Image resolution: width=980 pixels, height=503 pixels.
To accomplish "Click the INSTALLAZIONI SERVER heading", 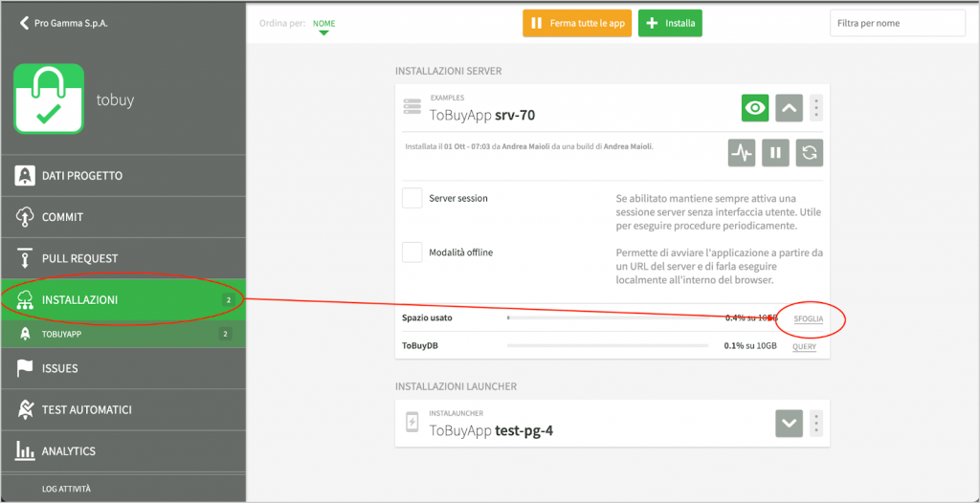I will [x=448, y=71].
